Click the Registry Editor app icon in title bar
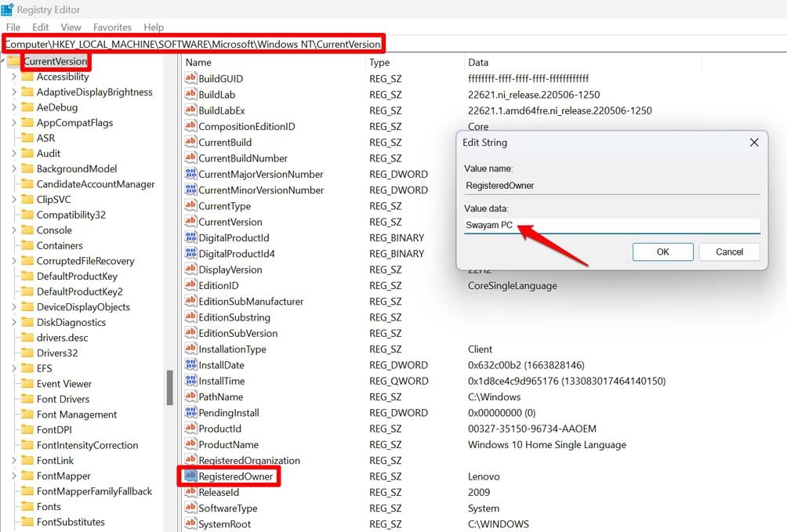787x532 pixels. pos(7,10)
